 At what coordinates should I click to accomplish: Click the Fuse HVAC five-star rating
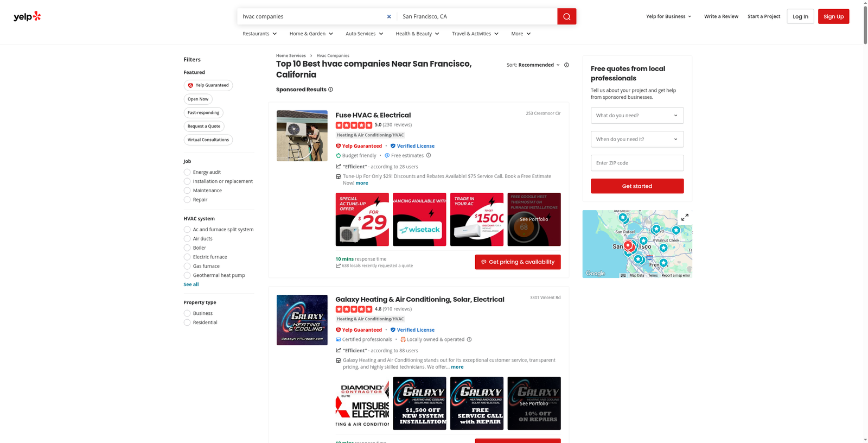tap(354, 125)
